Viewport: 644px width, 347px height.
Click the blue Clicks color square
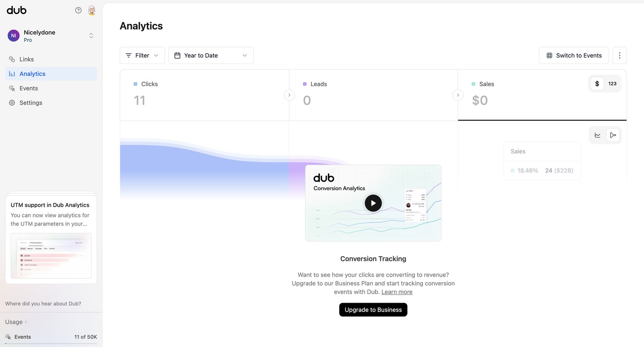pos(135,84)
